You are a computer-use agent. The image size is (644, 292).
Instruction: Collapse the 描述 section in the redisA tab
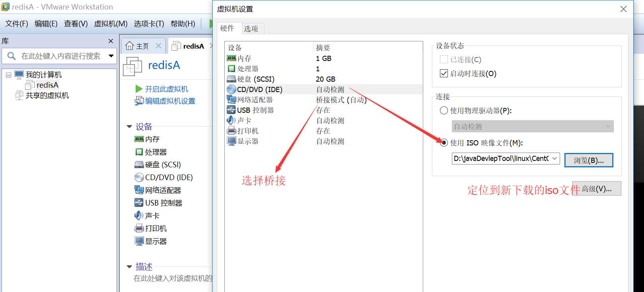click(129, 267)
